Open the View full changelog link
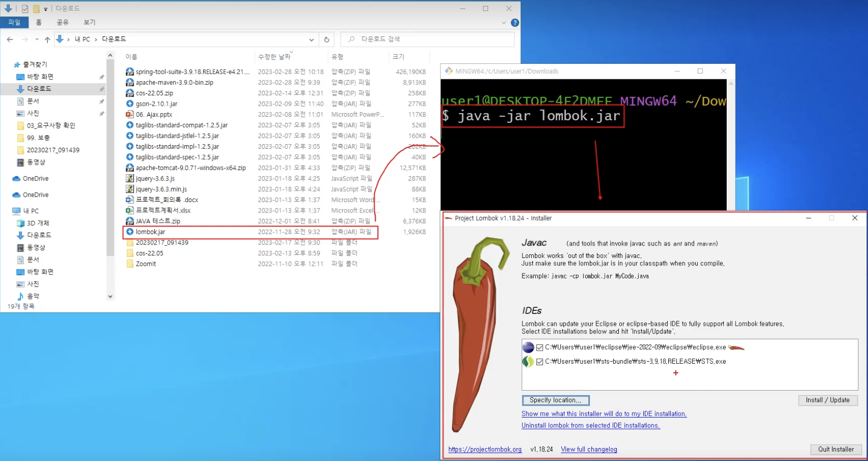Viewport: 868px width, 461px height. point(589,450)
